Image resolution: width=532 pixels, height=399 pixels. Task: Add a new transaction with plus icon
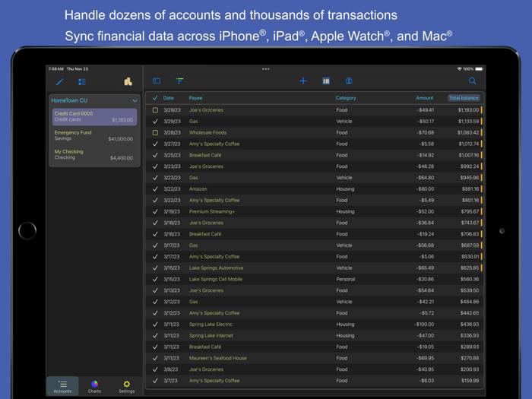click(303, 81)
